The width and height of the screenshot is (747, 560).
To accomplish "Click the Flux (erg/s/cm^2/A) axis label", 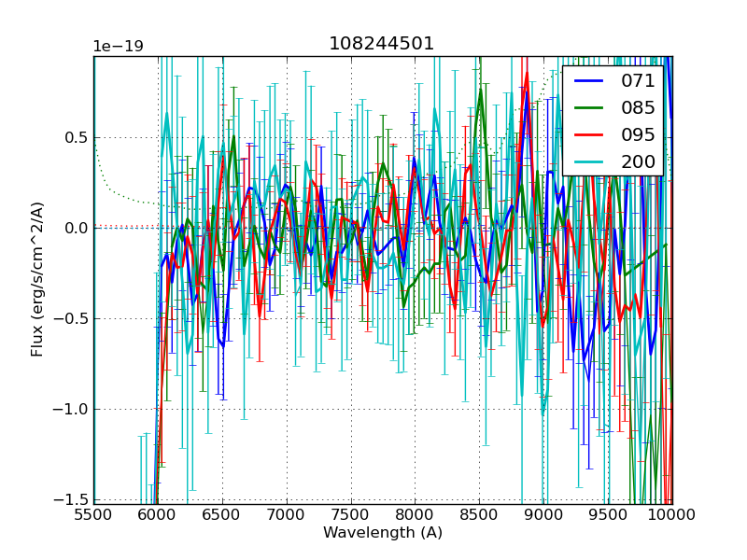I will point(37,279).
